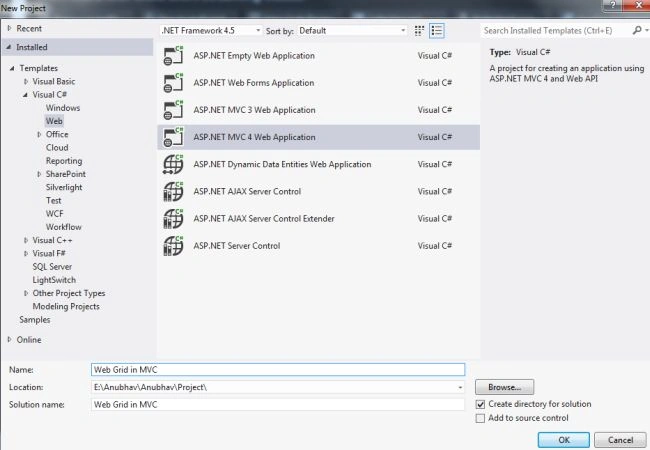Collapse the Installed section
The height and width of the screenshot is (450, 650).
[x=9, y=47]
